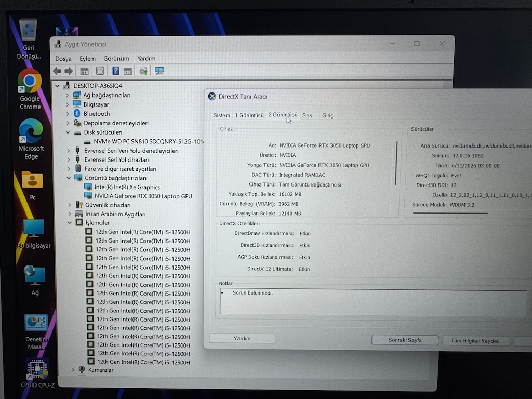Click the Cihaz panel vertical scrollbar

pyautogui.click(x=396, y=163)
